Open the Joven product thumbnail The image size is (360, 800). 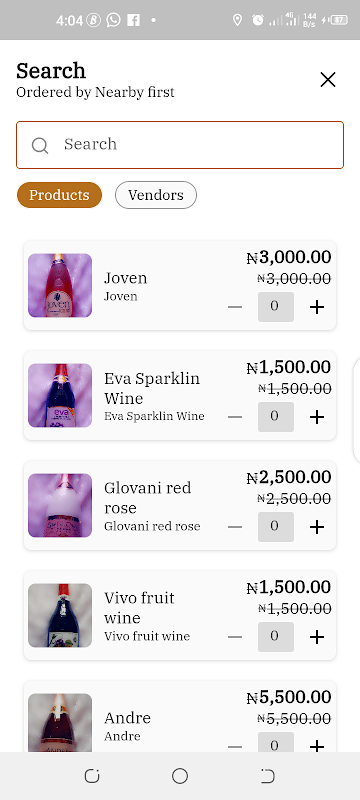[x=60, y=285]
